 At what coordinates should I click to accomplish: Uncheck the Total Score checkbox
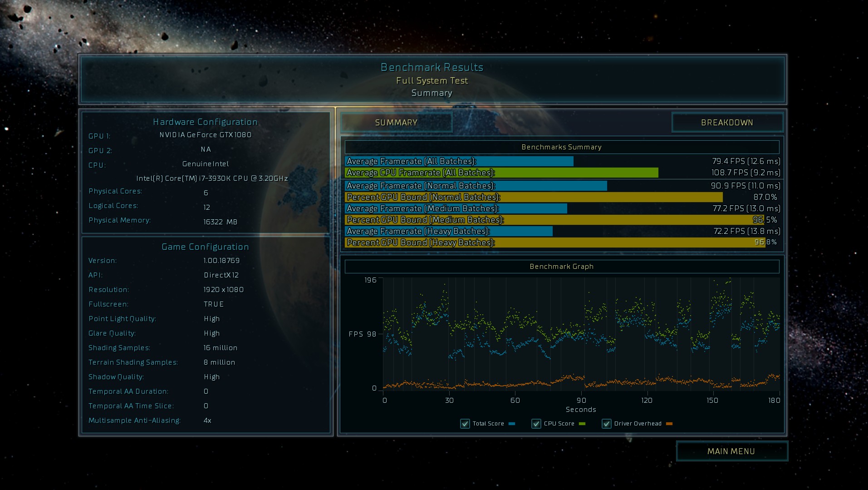click(465, 424)
